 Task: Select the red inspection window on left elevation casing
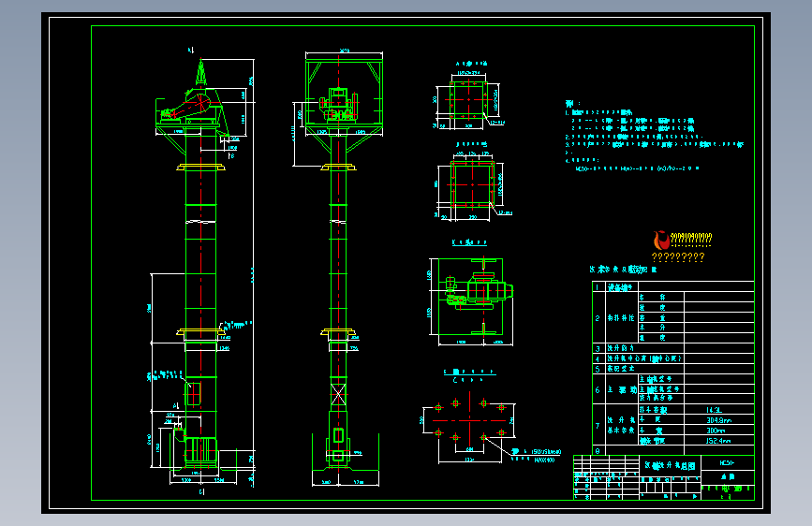[x=194, y=394]
